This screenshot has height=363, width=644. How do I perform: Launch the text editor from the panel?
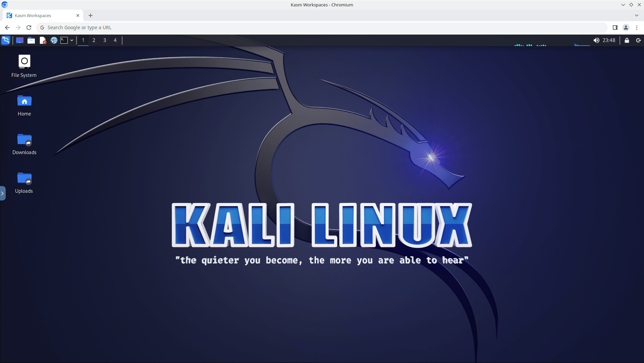pyautogui.click(x=43, y=40)
